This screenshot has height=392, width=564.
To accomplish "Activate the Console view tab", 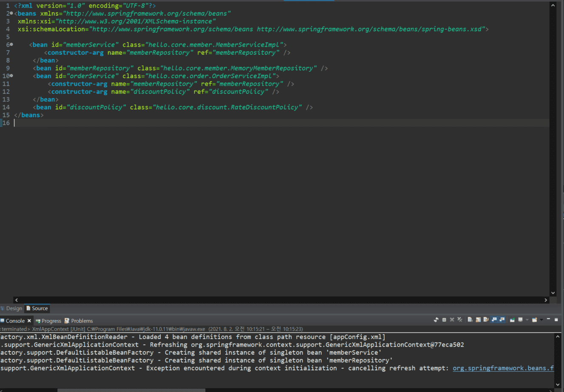I will 15,321.
